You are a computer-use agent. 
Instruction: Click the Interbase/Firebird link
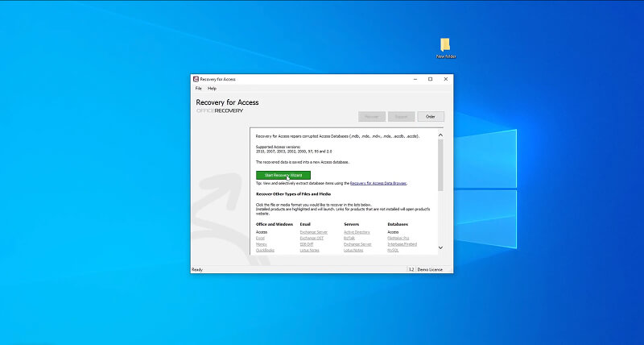[403, 244]
